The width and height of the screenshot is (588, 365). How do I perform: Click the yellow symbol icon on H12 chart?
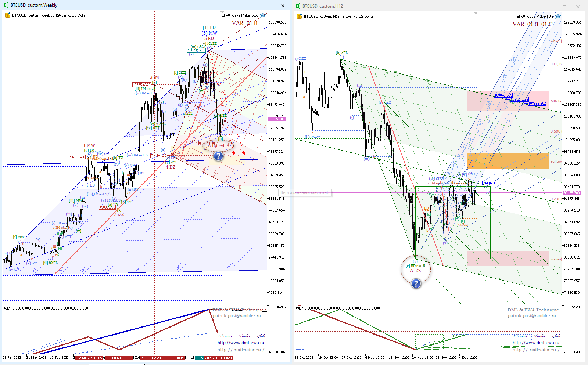[x=299, y=17]
